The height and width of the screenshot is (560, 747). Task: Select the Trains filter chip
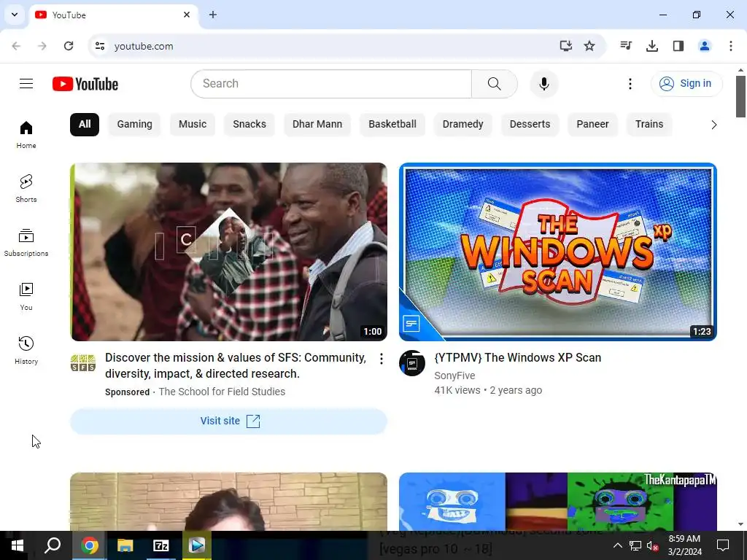tap(649, 124)
